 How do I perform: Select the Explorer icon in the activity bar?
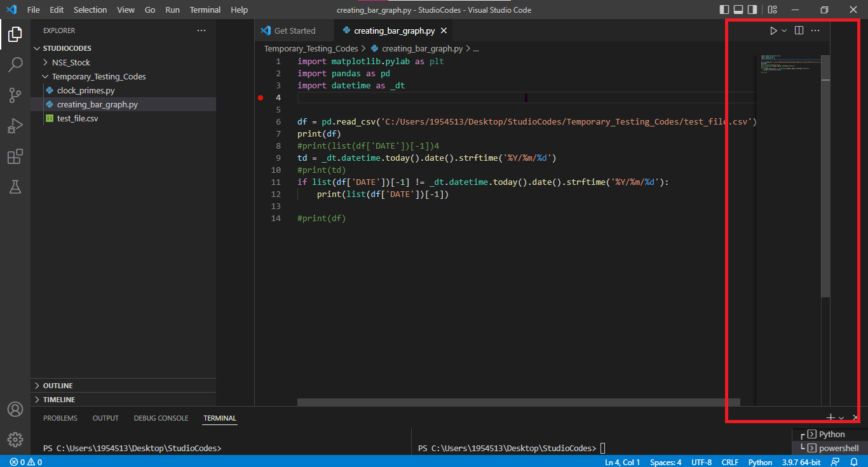point(15,34)
